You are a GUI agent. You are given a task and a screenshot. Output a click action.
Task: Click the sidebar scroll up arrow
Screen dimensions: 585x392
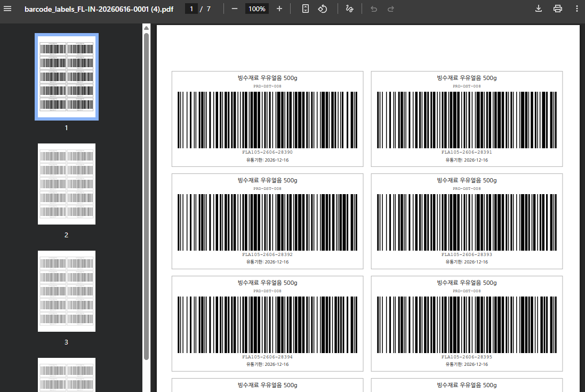pyautogui.click(x=146, y=28)
